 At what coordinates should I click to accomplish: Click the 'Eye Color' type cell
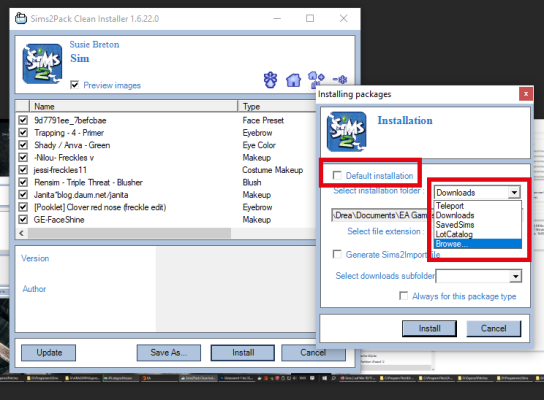tap(259, 145)
